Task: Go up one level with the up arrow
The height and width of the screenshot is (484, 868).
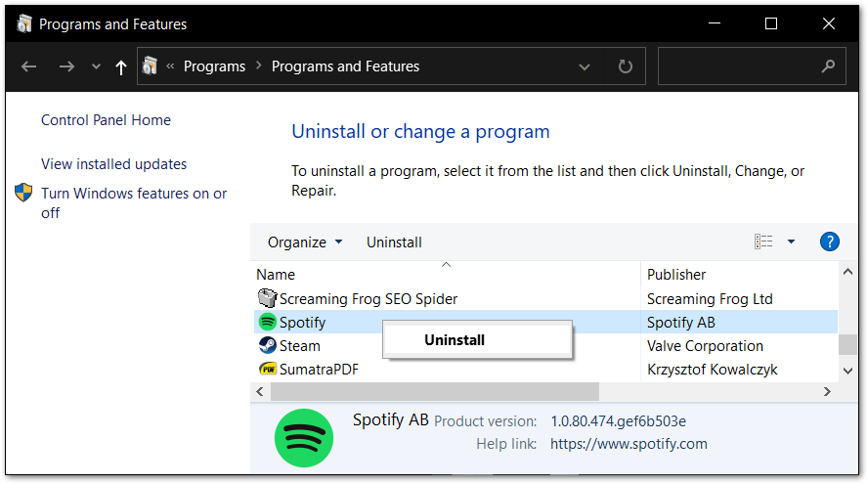Action: tap(120, 67)
